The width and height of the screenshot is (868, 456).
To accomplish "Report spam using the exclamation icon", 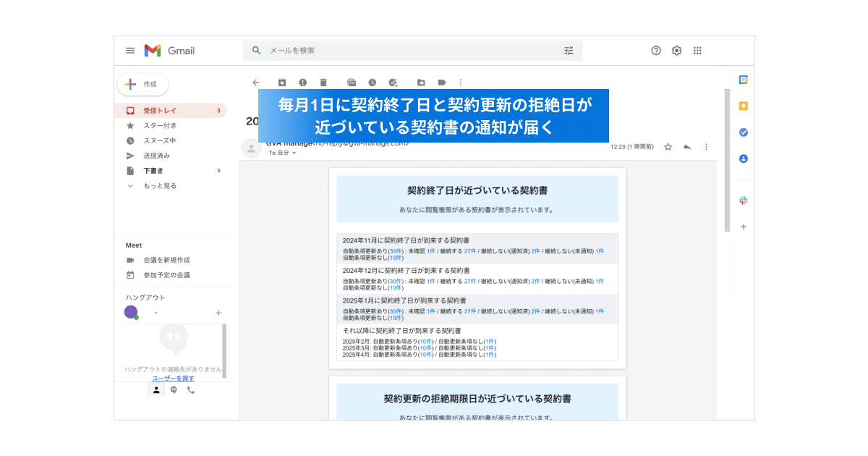I will tap(302, 83).
